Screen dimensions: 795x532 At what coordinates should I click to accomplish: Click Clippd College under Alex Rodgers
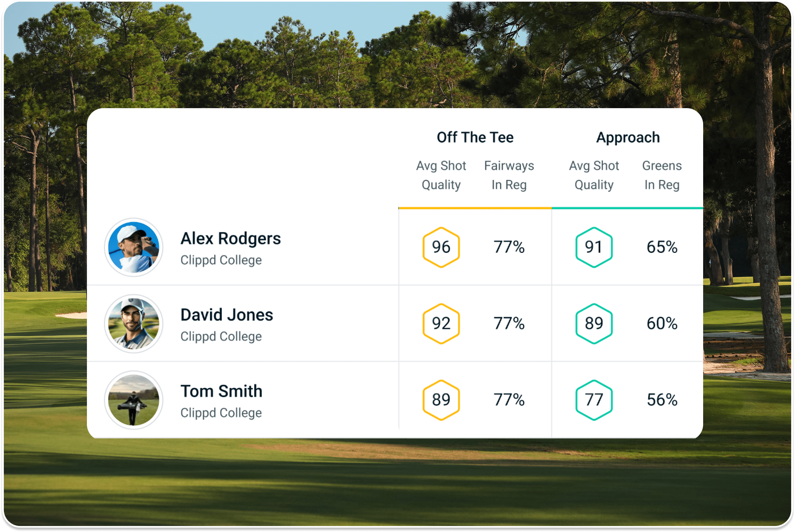click(x=221, y=260)
